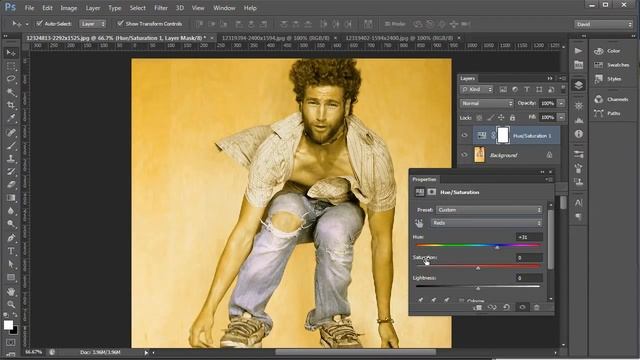This screenshot has height=360, width=640.
Task: Open the Paths panel
Action: [608, 113]
